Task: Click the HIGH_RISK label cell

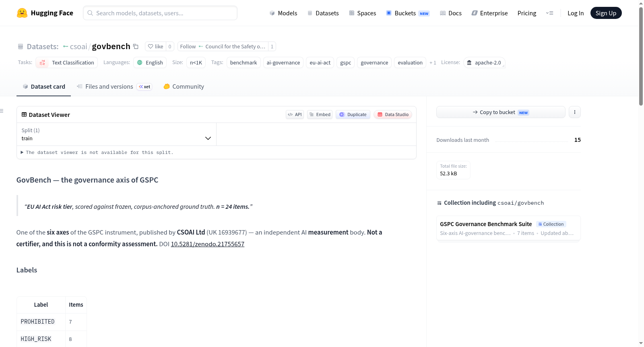Action: pos(41,339)
